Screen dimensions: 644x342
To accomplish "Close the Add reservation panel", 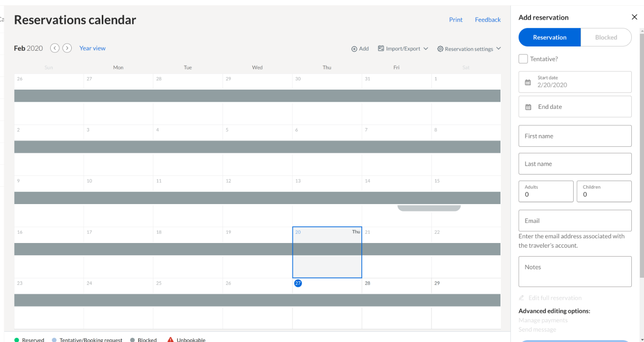I will pyautogui.click(x=635, y=17).
